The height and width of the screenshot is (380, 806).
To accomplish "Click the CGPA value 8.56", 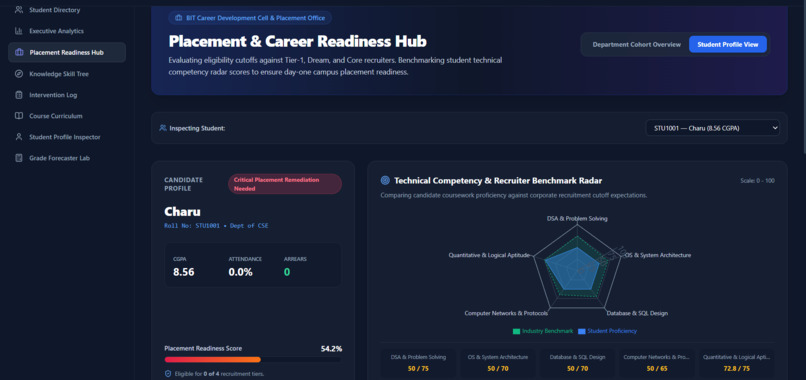I will click(184, 272).
